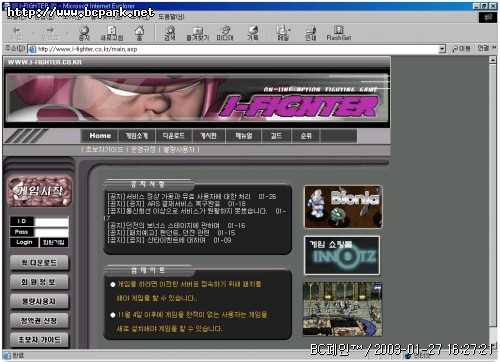
Task: Click the 불량사용자 sidebar button
Action: [39, 301]
